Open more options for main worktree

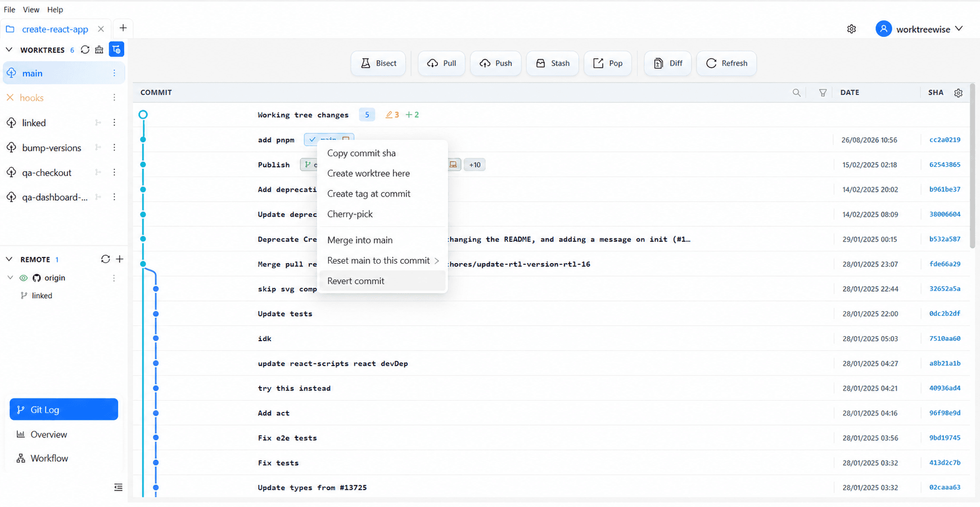click(114, 73)
